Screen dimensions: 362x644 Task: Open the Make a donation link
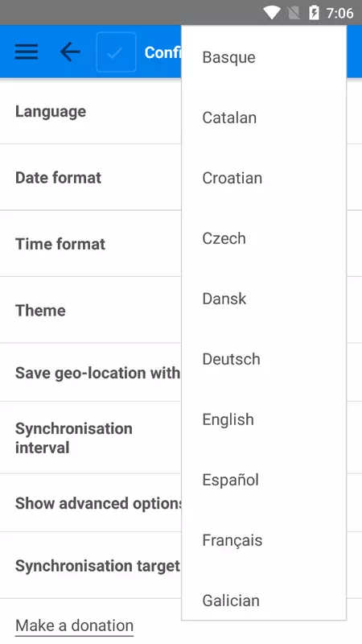pos(74,626)
